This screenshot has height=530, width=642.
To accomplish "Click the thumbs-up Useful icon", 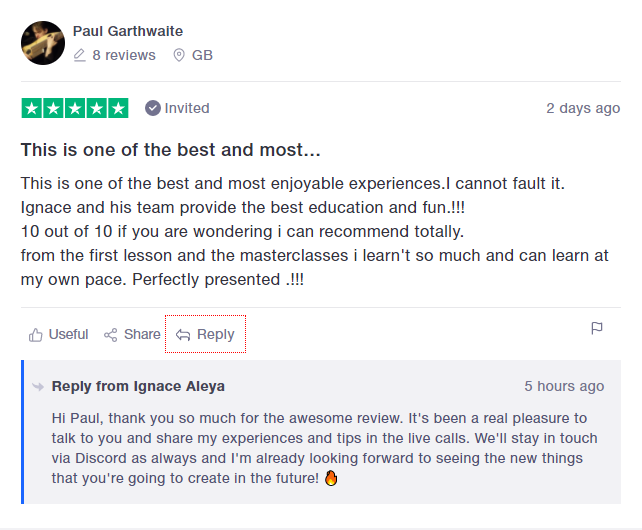I will [x=36, y=335].
